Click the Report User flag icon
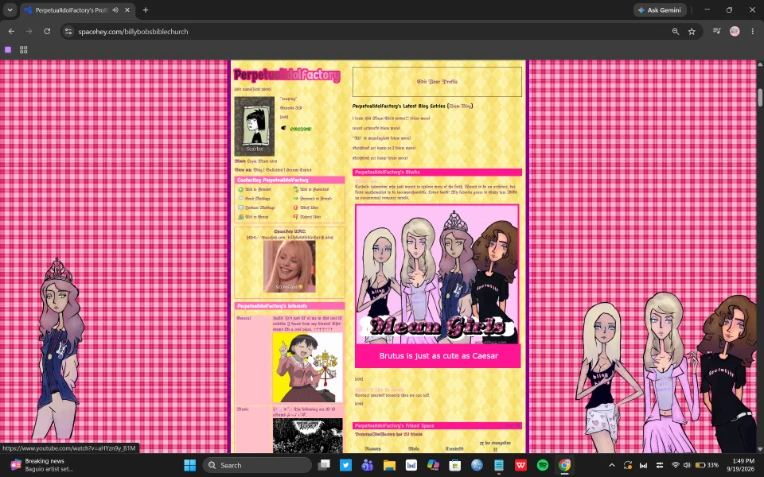Image resolution: width=764 pixels, height=477 pixels. click(x=295, y=217)
